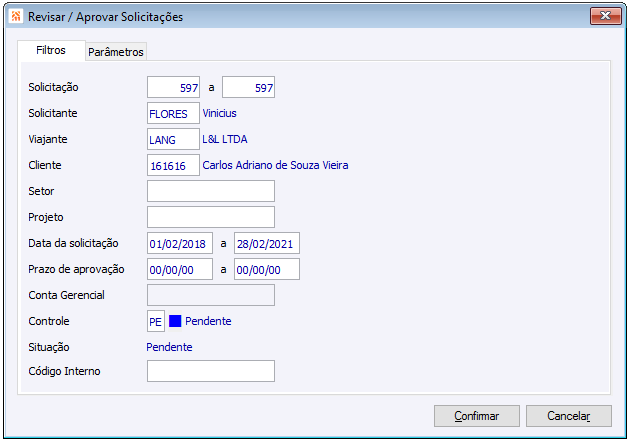This screenshot has height=442, width=629.
Task: Click the first Solicitação number field
Action: [x=173, y=88]
